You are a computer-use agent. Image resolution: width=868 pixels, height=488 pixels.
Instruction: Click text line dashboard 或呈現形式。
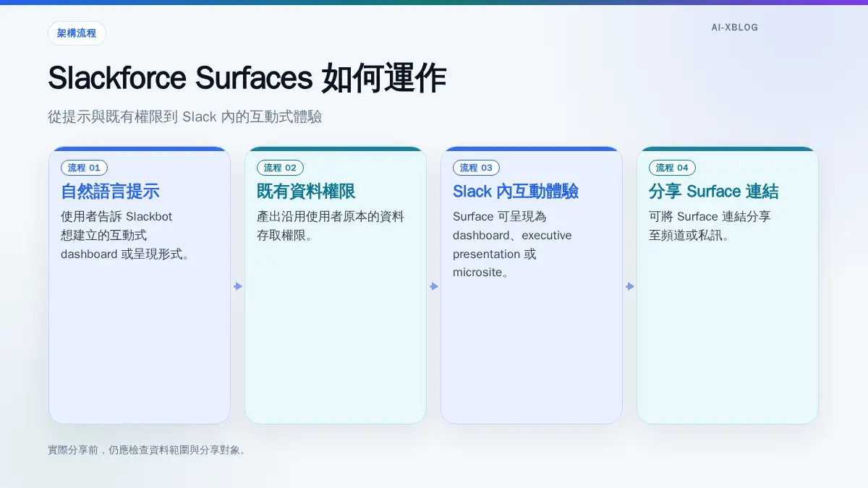(125, 254)
